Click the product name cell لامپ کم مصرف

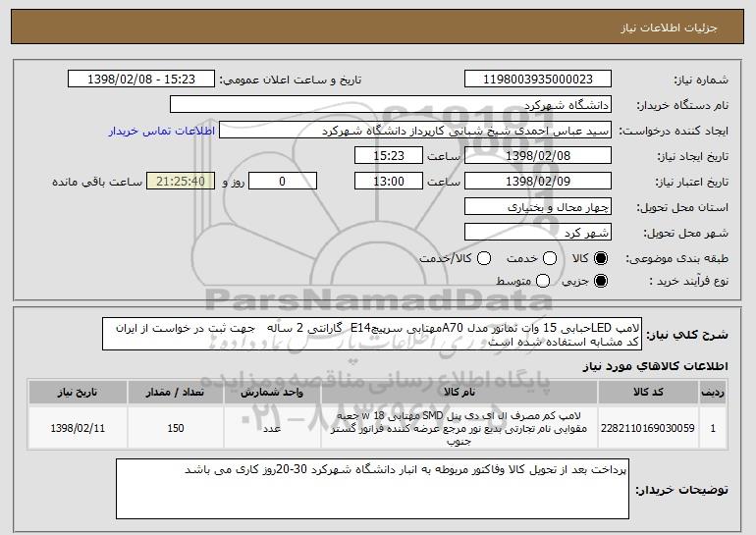tap(459, 428)
